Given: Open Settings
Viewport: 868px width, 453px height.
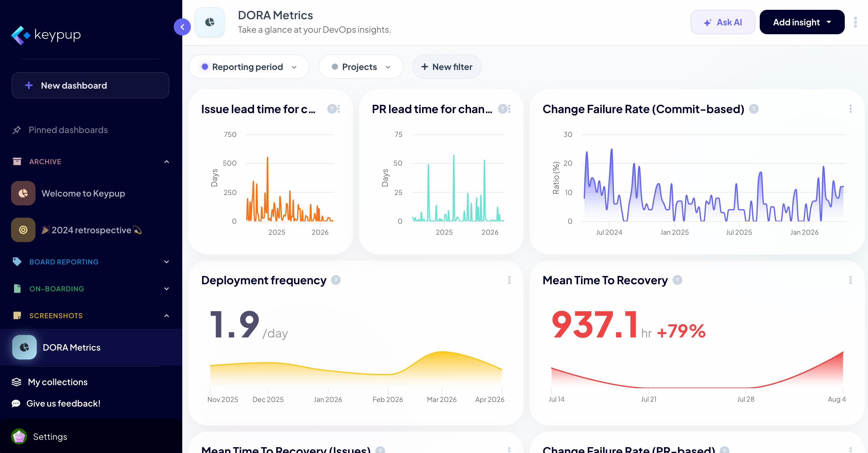Looking at the screenshot, I should (50, 436).
